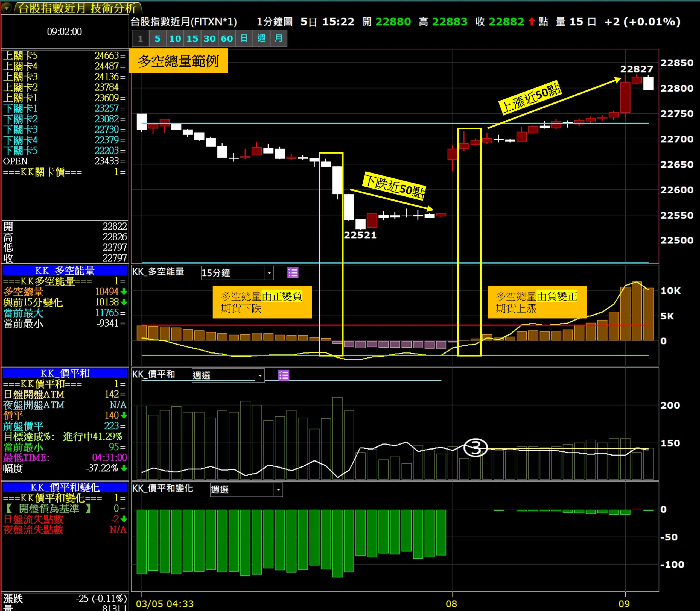Open the round menu icon at window top-left

[x=7, y=7]
